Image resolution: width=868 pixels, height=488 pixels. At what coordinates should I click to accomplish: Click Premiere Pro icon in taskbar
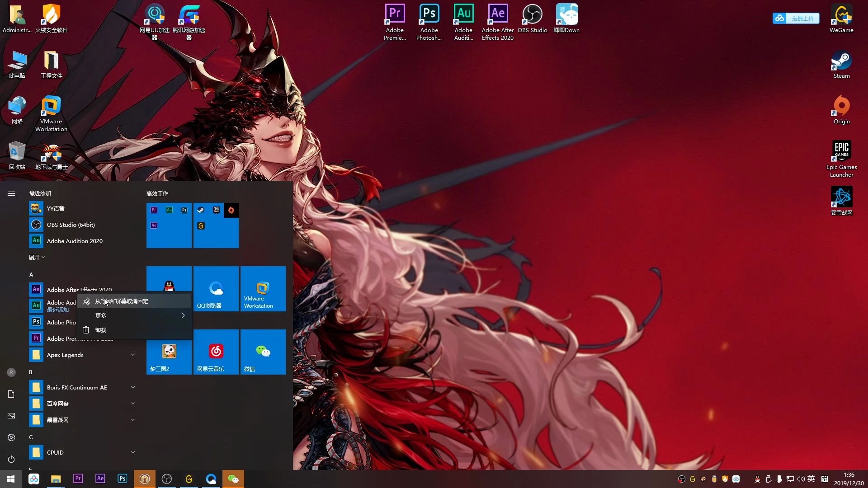78,479
